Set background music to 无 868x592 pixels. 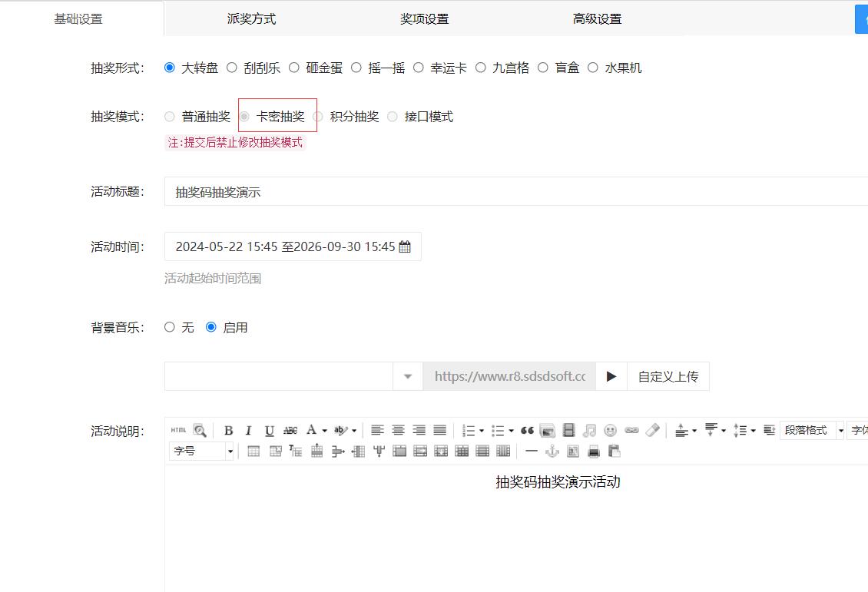(x=170, y=327)
